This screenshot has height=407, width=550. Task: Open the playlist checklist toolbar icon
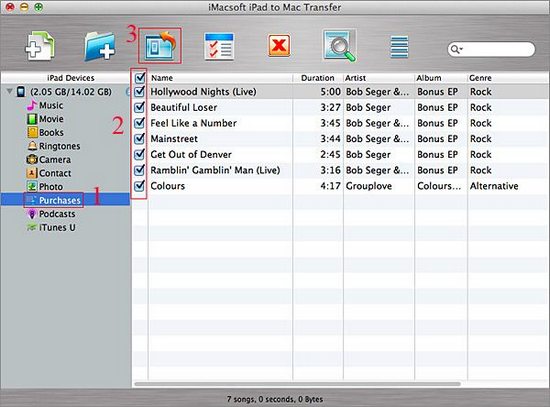coord(219,46)
